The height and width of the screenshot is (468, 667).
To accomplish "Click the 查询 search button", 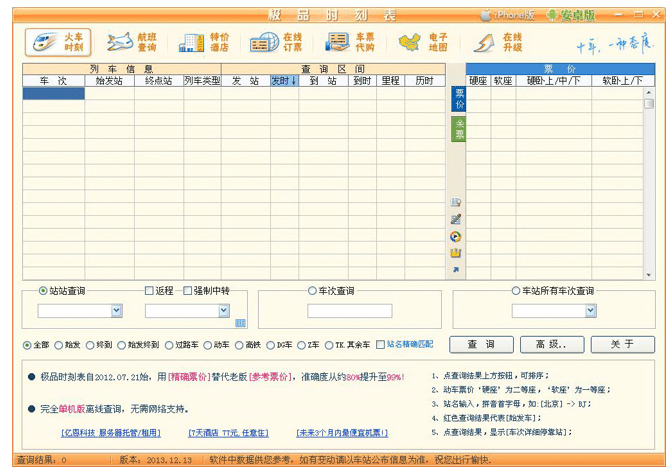I will (479, 344).
